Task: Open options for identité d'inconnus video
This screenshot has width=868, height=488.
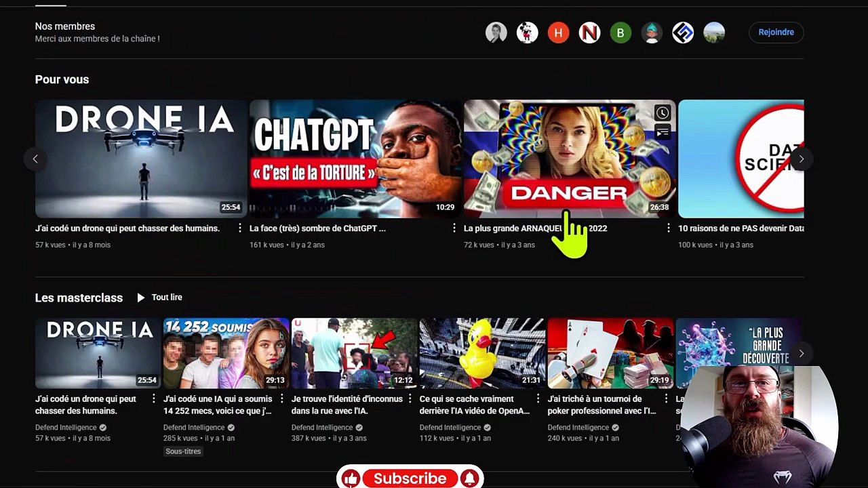Action: (x=410, y=399)
